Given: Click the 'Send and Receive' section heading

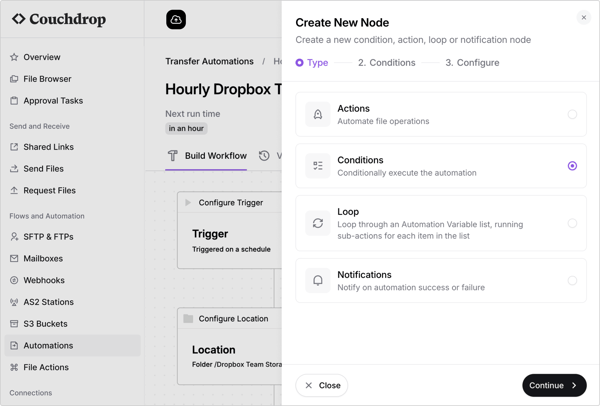Looking at the screenshot, I should (x=39, y=126).
